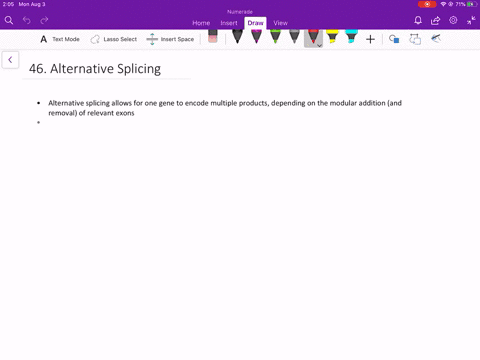Enable Text Mode
Image resolution: width=480 pixels, height=360 pixels.
60,39
